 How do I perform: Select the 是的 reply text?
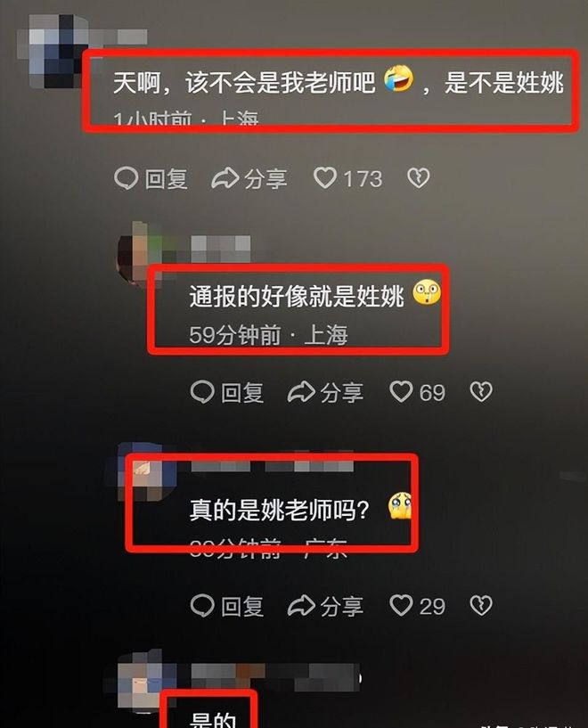click(213, 720)
